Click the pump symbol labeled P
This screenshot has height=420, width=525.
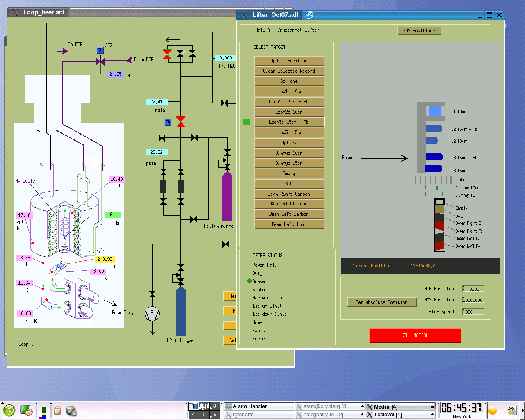point(152,314)
